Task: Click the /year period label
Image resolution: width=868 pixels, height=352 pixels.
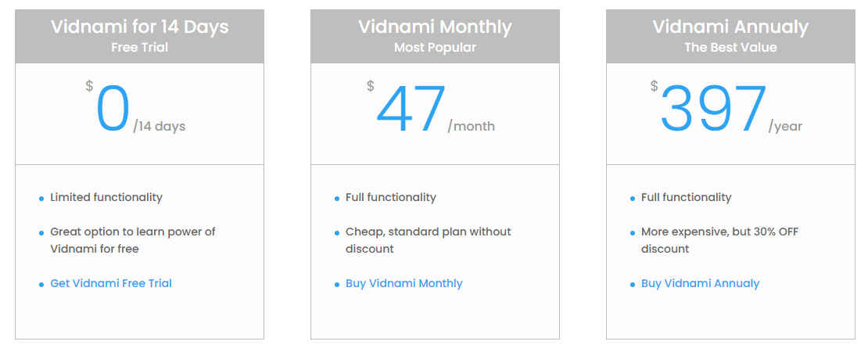Action: pos(785,126)
